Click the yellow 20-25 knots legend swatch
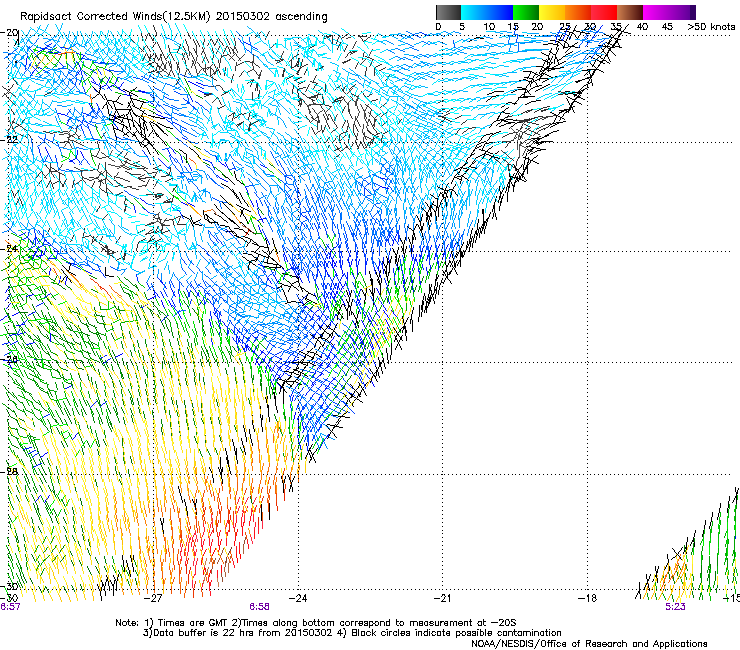The height and width of the screenshot is (650, 740). pos(551,12)
